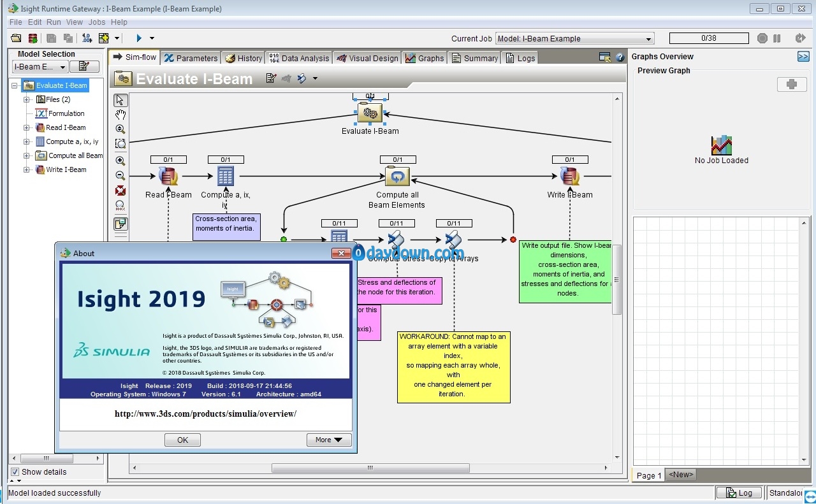Click the number format (1.0 .00) toolbar icon

pos(87,38)
